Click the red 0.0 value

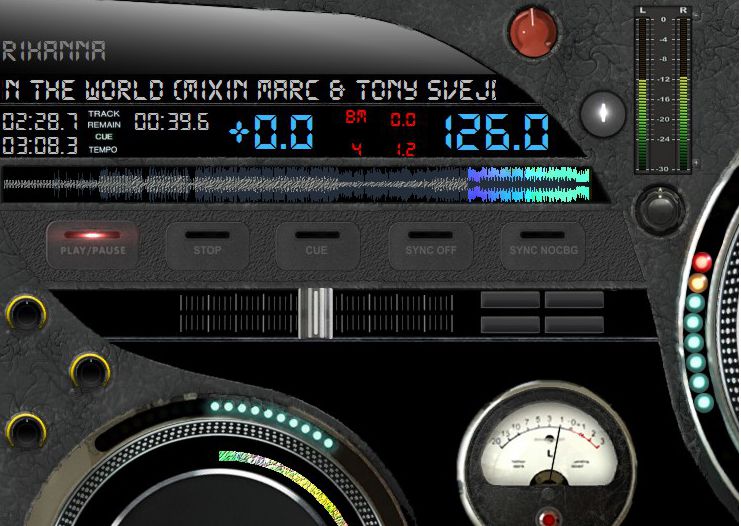point(403,120)
